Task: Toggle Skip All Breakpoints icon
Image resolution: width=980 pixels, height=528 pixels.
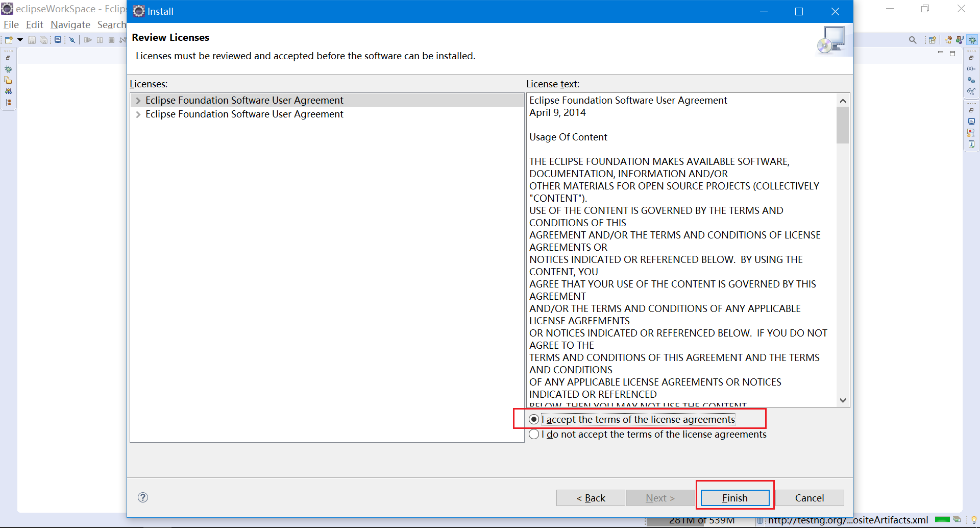Action: (x=72, y=40)
